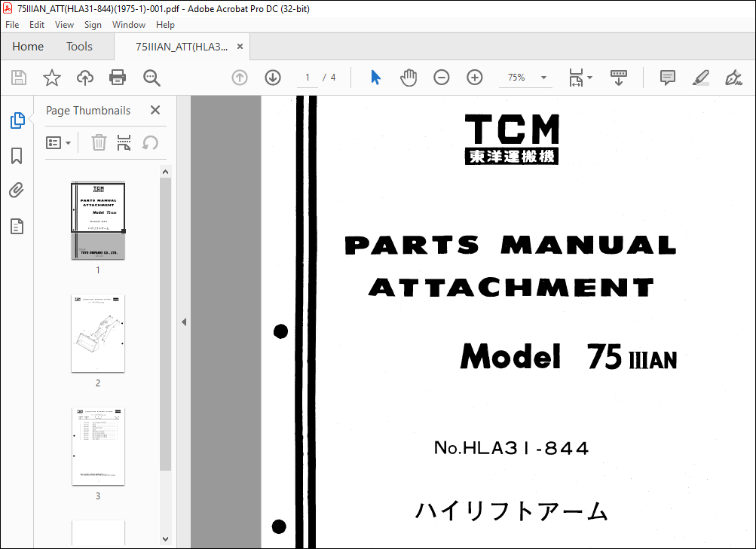This screenshot has width=756, height=549.
Task: Open the zoom level 75% dropdown
Action: (543, 78)
